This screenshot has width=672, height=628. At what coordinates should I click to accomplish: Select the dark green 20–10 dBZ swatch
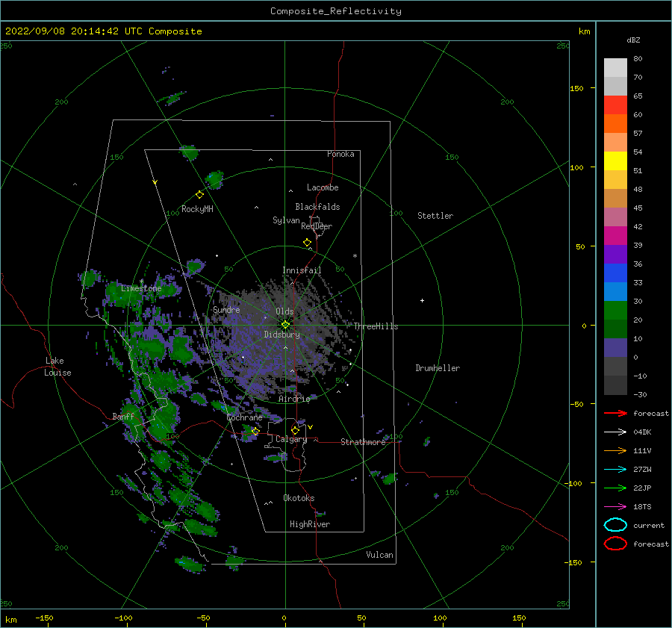click(615, 329)
